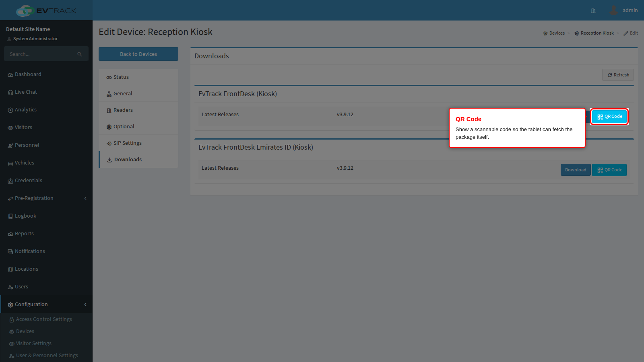Click the magnifier icon in the search box
644x362 pixels.
(80, 54)
